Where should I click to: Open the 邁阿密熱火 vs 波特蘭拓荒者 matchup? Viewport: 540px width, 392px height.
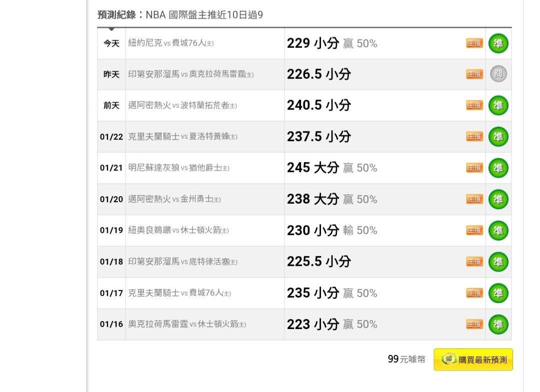[x=182, y=105]
